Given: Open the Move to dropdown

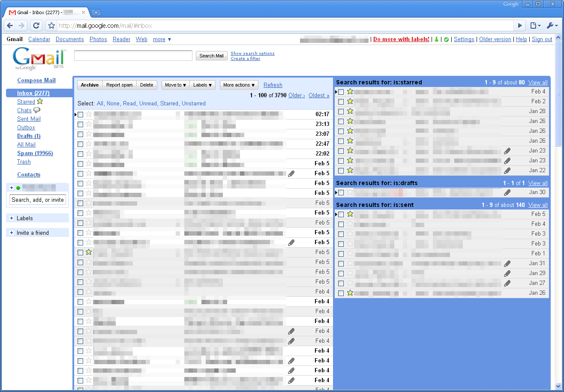Looking at the screenshot, I should [175, 85].
